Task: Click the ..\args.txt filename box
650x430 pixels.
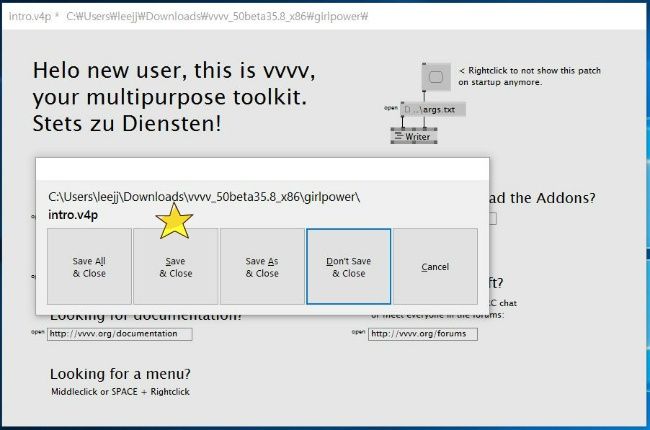Action: 433,110
